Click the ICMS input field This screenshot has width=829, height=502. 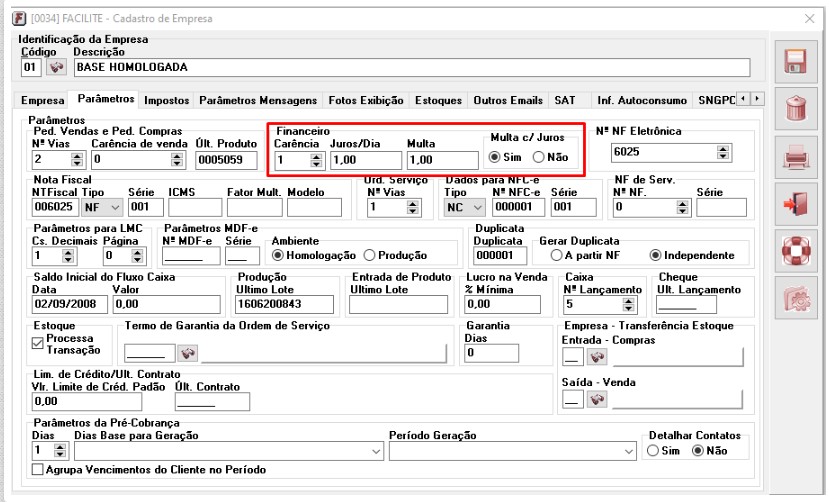point(195,207)
